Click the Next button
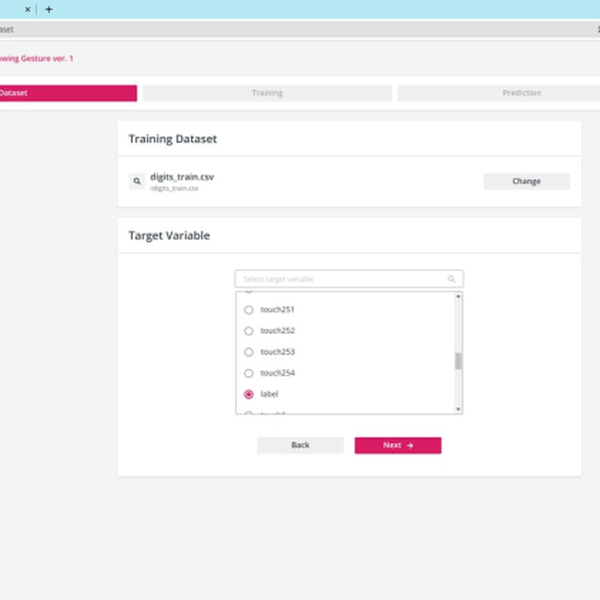This screenshot has height=600, width=600. (x=397, y=445)
